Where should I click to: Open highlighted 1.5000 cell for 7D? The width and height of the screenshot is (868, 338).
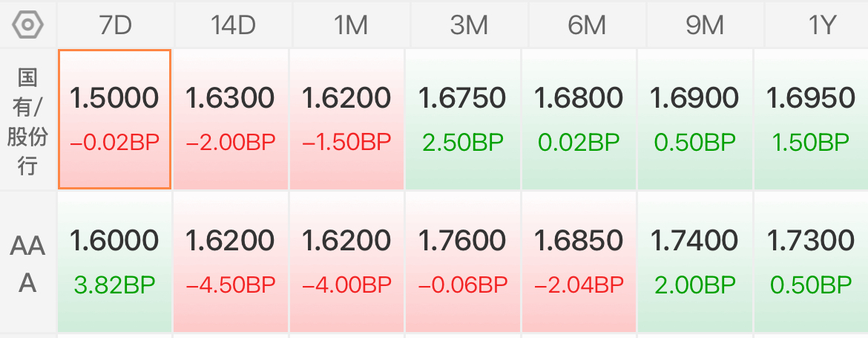114,119
